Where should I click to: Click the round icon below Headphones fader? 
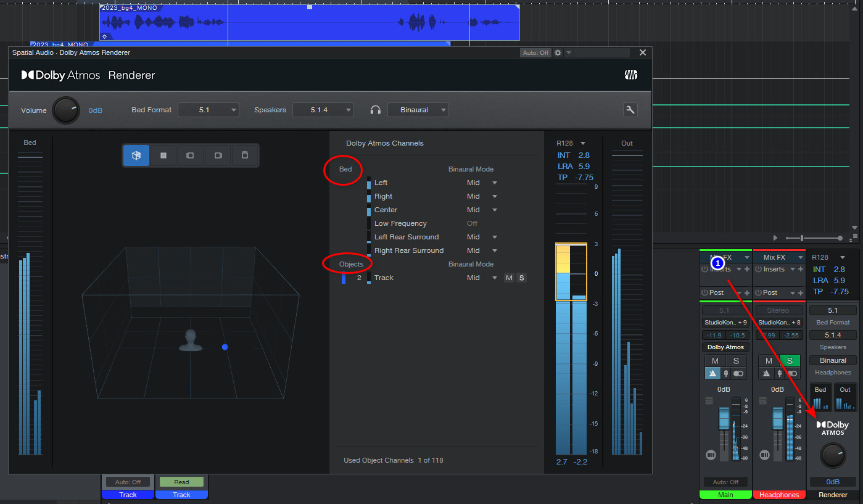coord(764,455)
